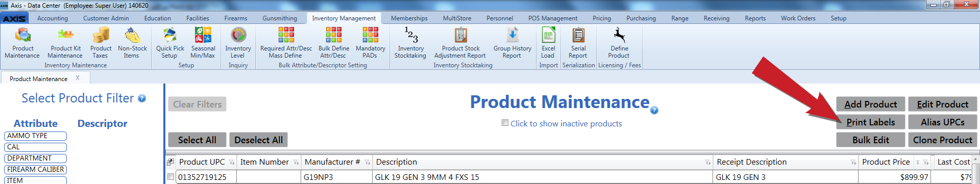Click the $899.97 price cell
The height and width of the screenshot is (184, 980).
[894, 177]
